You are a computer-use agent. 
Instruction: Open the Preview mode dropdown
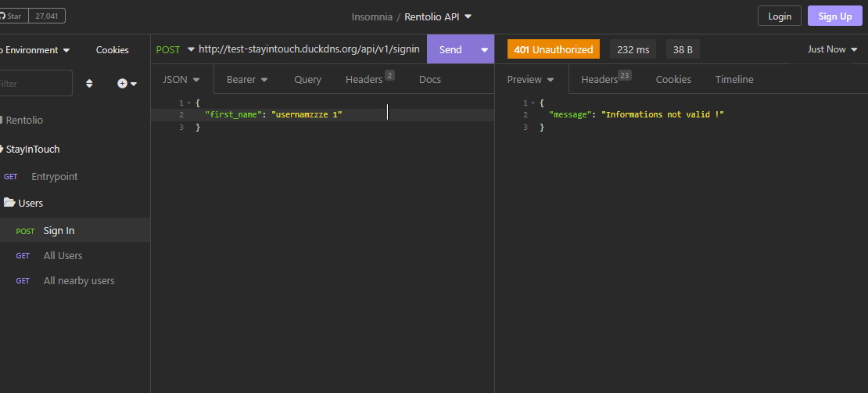[x=530, y=79]
